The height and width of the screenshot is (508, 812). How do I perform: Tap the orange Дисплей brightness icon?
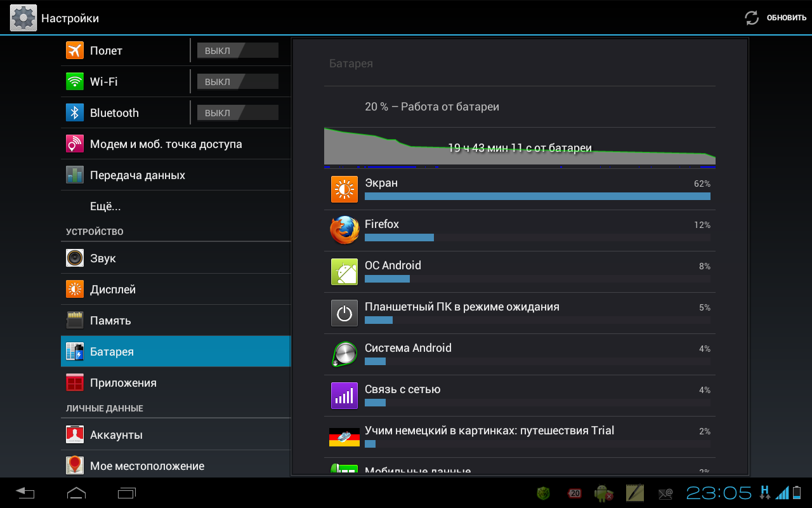75,289
